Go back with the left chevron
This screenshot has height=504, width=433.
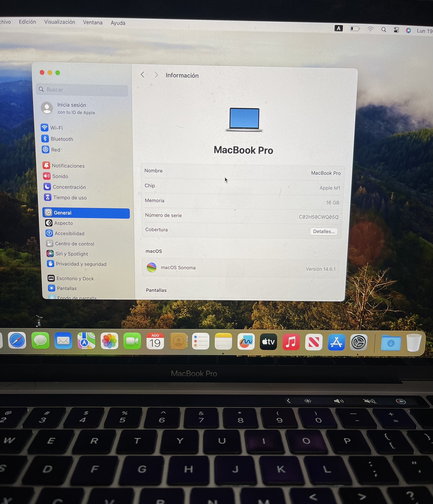click(x=143, y=75)
